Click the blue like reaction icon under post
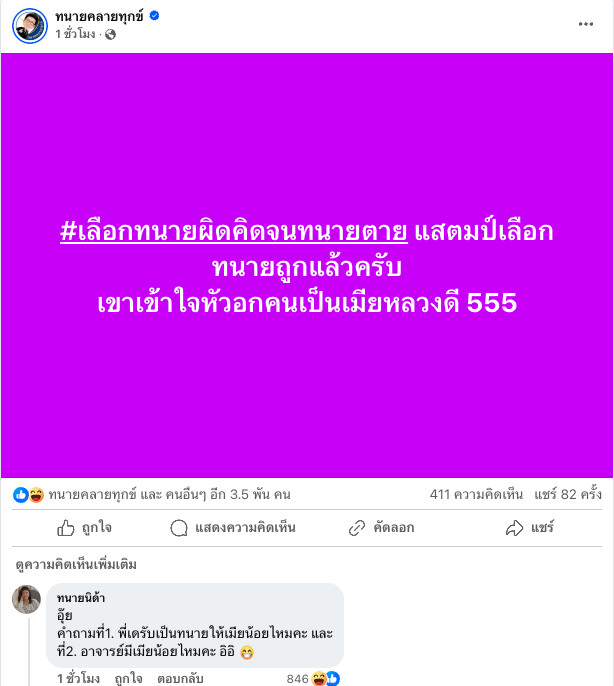The height and width of the screenshot is (686, 614). (21, 495)
